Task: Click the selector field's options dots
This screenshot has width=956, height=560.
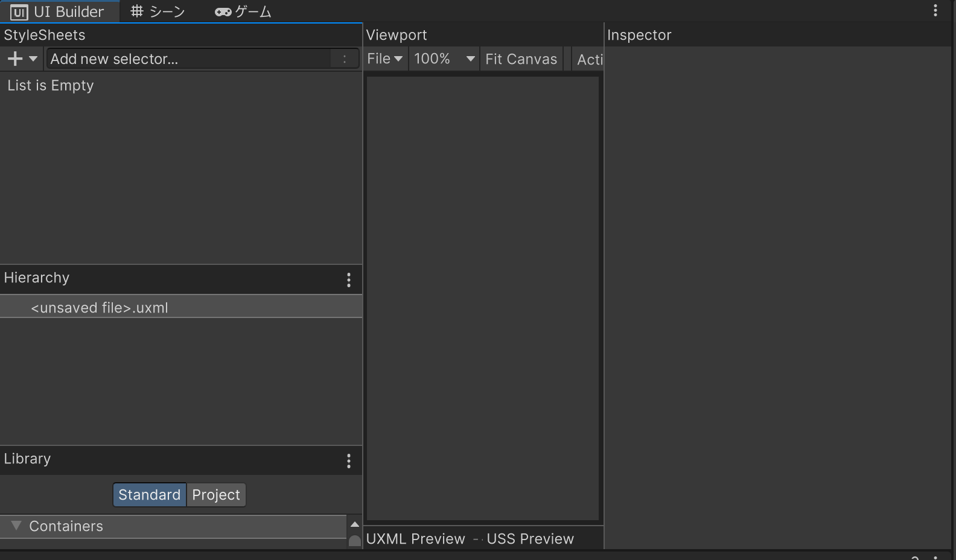Action: pyautogui.click(x=345, y=59)
